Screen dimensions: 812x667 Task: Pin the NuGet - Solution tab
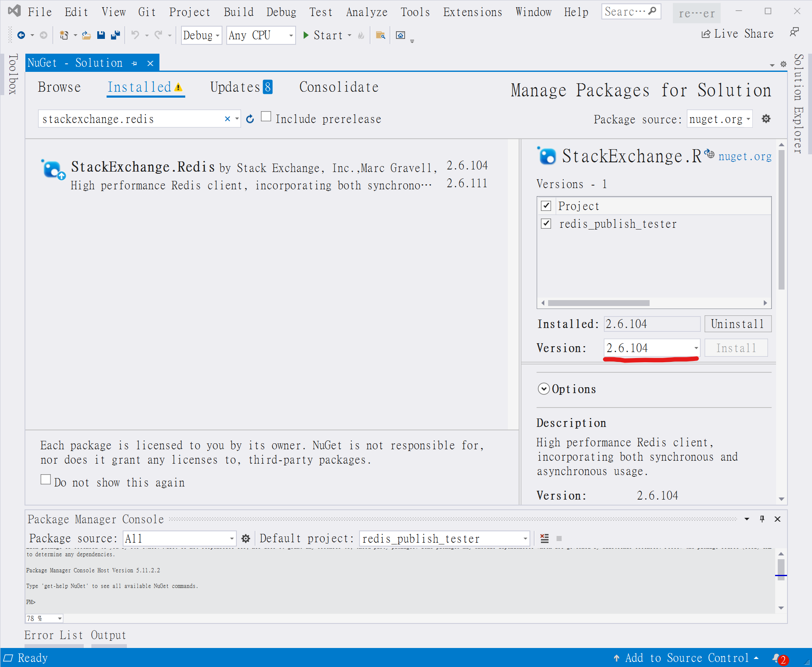[134, 63]
